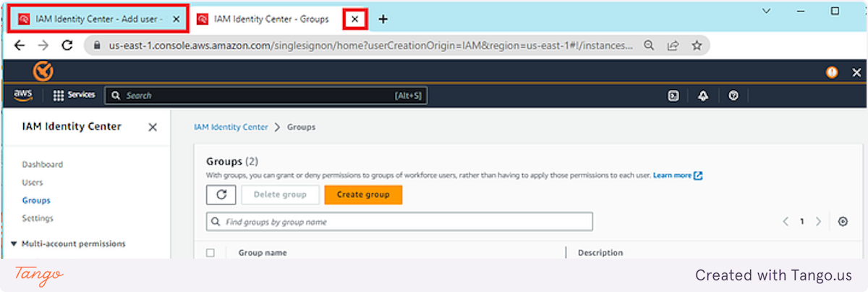This screenshot has width=868, height=292.
Task: Click the orange clock-check logo icon
Action: [43, 71]
